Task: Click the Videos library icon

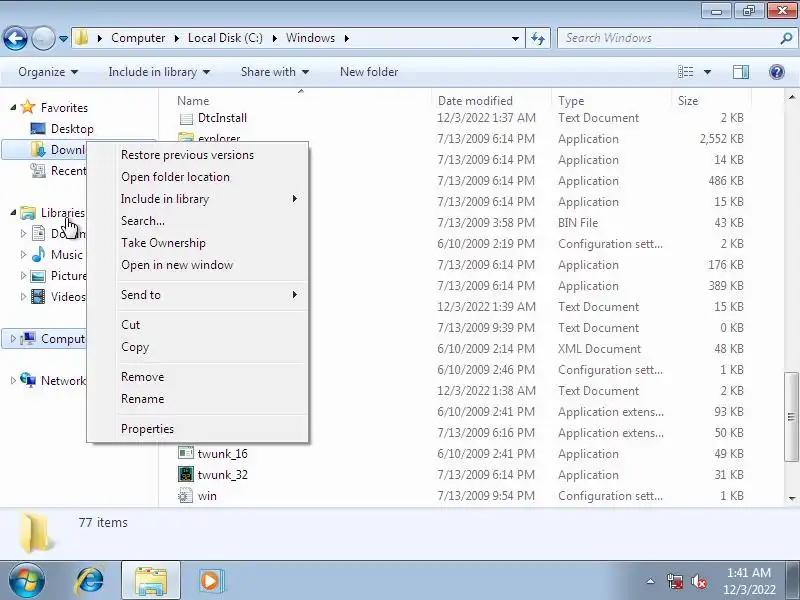Action: (x=38, y=296)
